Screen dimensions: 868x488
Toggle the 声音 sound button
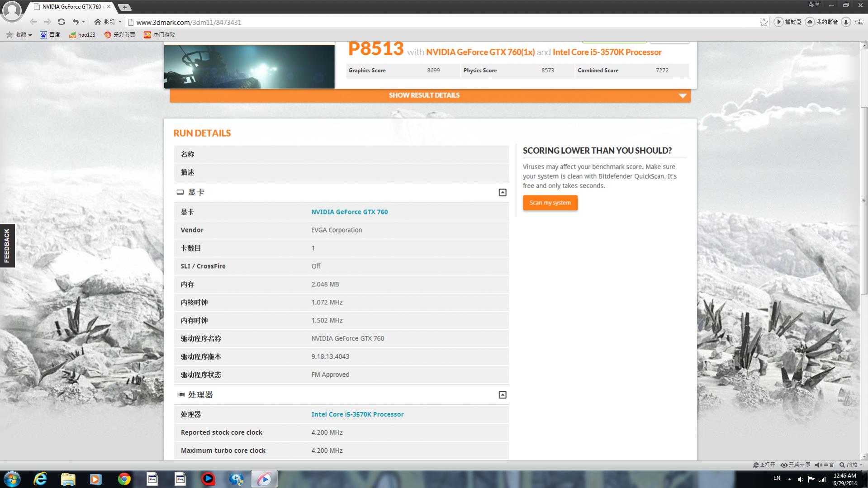tap(825, 465)
